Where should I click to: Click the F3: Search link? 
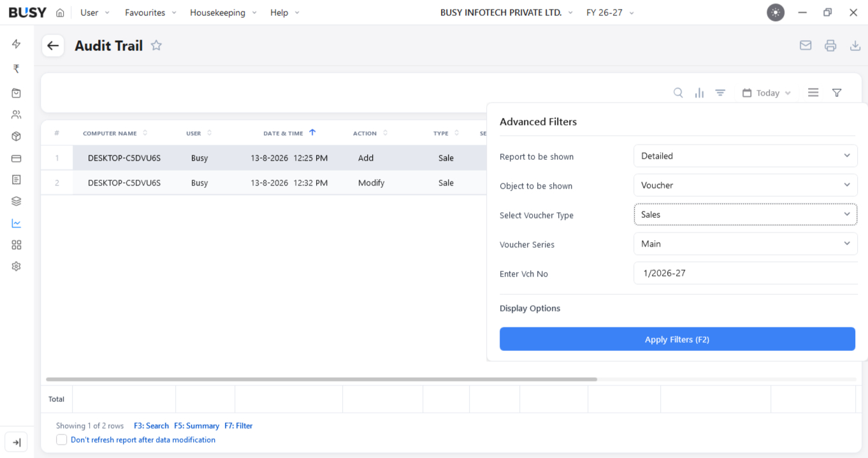point(151,426)
